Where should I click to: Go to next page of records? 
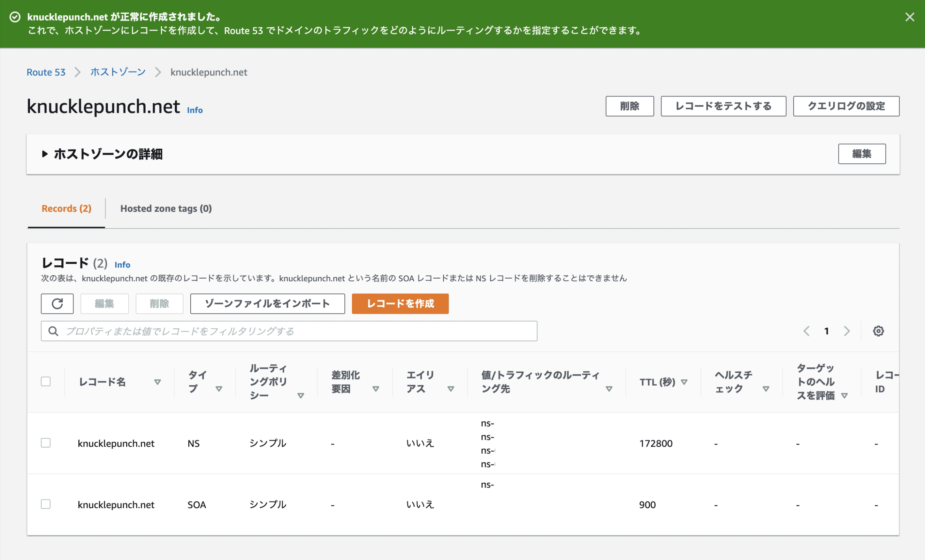pos(847,331)
